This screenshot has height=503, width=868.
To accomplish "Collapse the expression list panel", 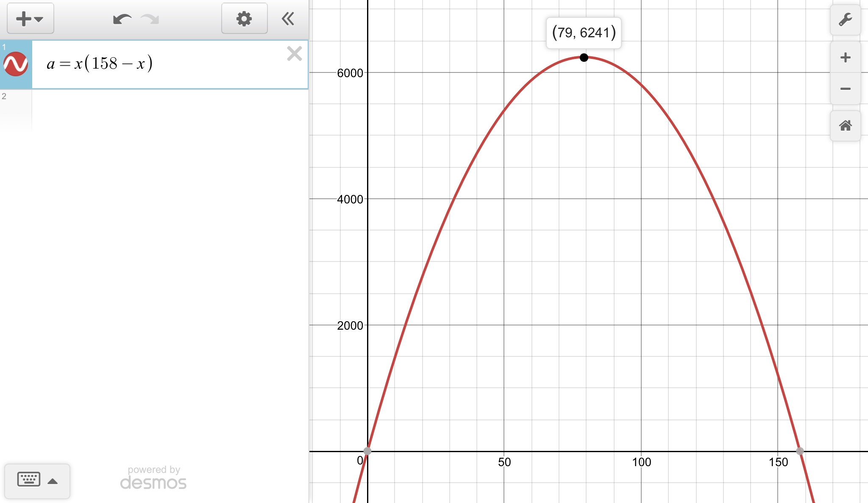I will pyautogui.click(x=288, y=19).
